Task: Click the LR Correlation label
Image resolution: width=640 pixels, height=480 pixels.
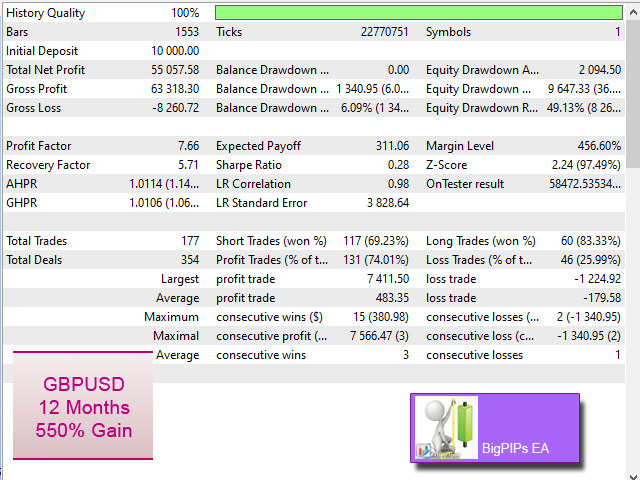Action: [x=253, y=184]
